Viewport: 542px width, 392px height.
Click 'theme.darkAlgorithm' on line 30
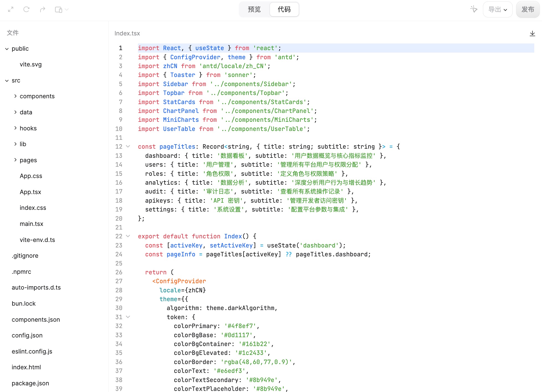tap(240, 308)
